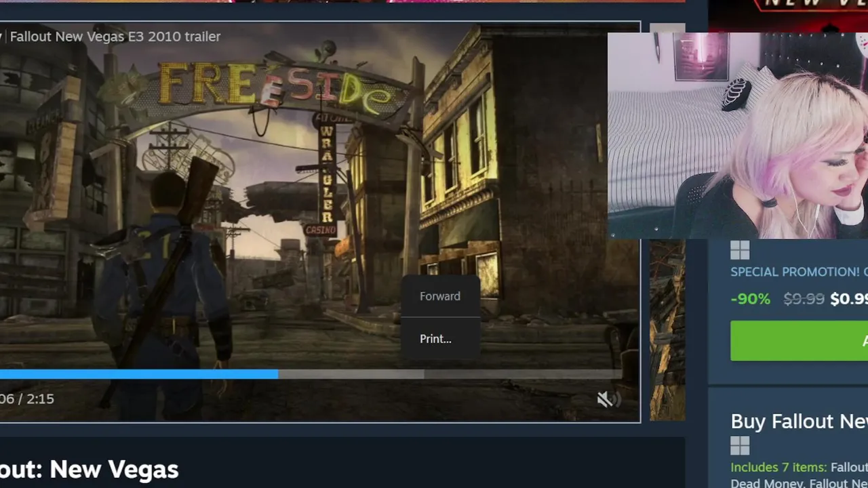Screen dimensions: 868x488
Task: Click the Fallout New Vegas E3 2010 trailer title
Action: click(x=115, y=37)
